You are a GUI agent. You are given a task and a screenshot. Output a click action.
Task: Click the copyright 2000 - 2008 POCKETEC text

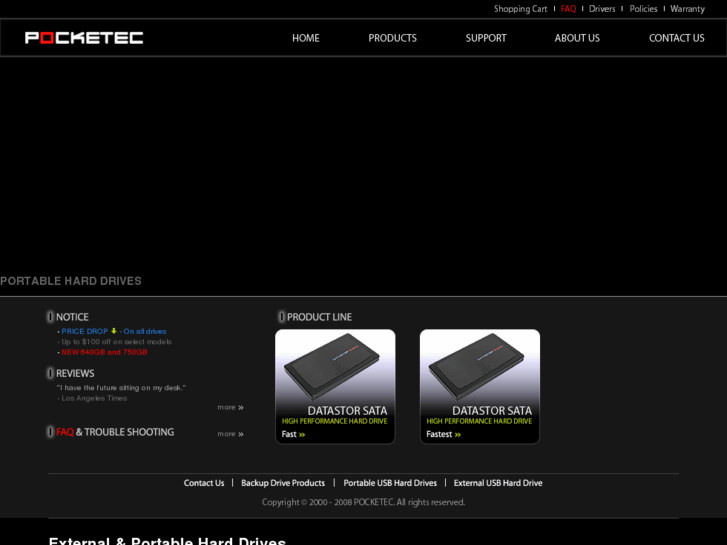[x=363, y=502]
